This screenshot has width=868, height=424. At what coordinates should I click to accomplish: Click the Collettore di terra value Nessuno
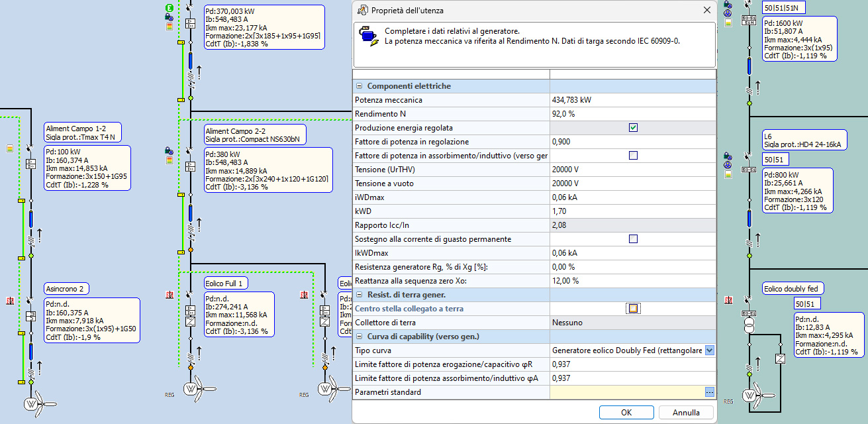[x=633, y=323]
